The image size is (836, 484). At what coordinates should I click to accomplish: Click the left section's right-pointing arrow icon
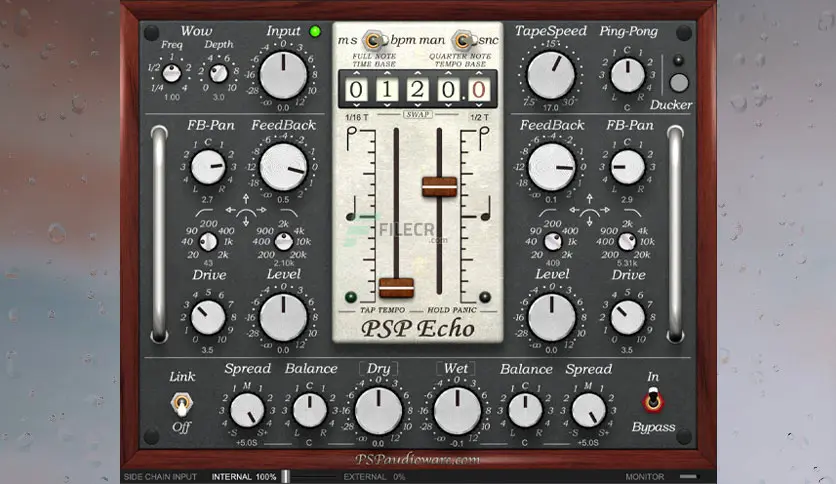[x=261, y=210]
